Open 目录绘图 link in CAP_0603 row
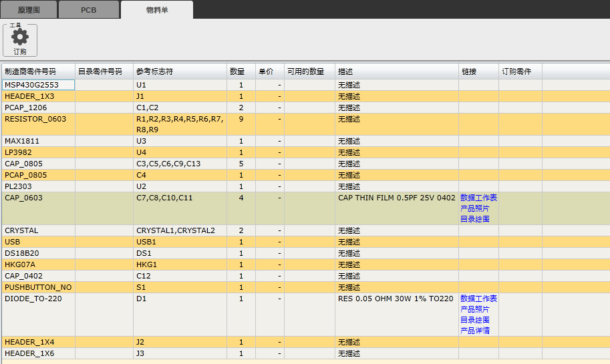Viewport: 610px width, 364px height. point(474,219)
